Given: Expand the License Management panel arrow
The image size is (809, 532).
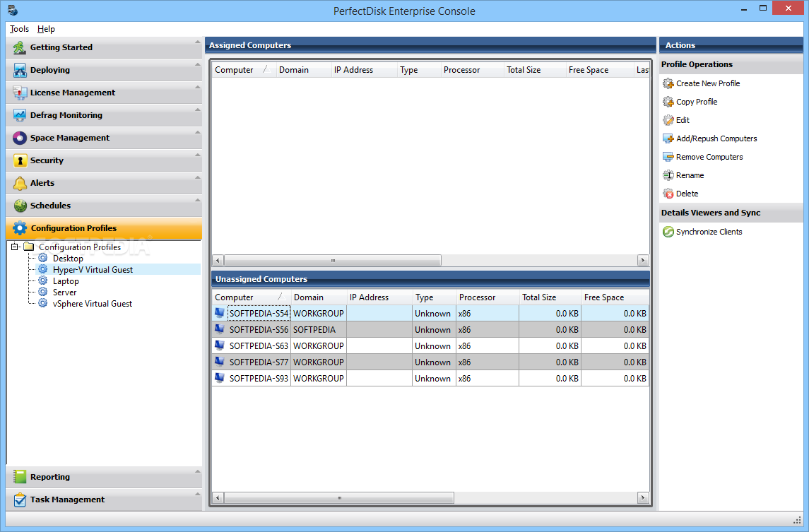Looking at the screenshot, I should (x=198, y=87).
